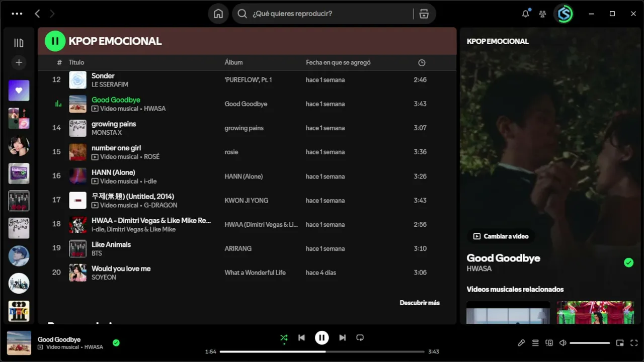Open Liked Songs heart playlist

[19, 90]
